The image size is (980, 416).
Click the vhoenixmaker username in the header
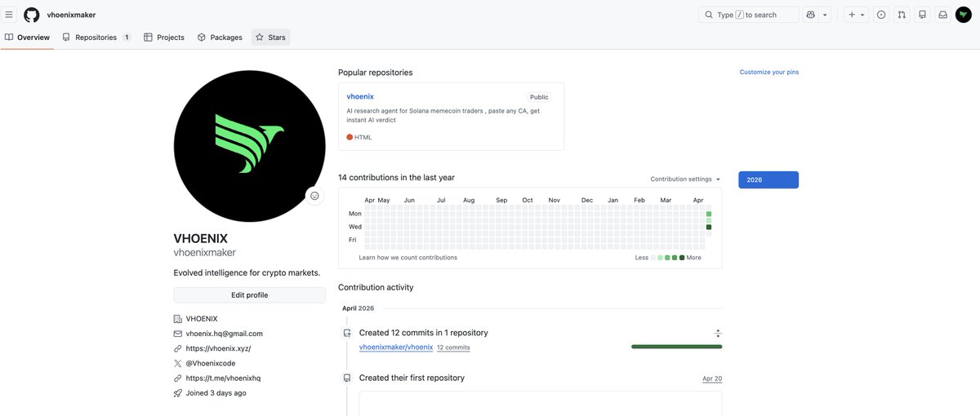point(72,15)
